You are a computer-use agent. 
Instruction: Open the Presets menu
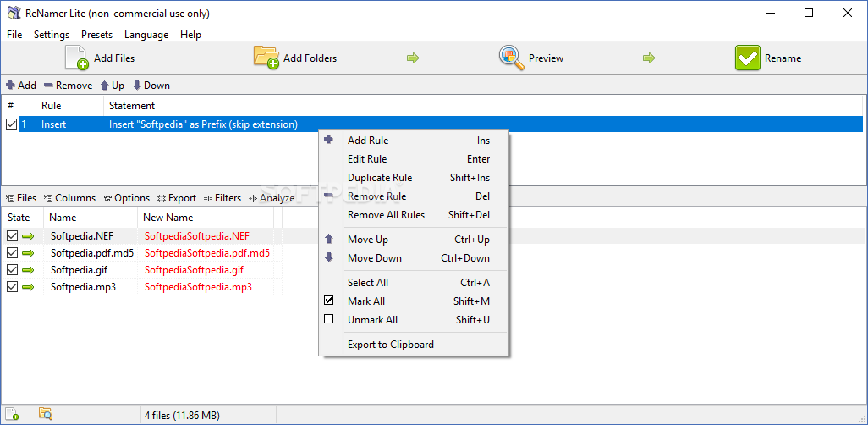(x=97, y=35)
